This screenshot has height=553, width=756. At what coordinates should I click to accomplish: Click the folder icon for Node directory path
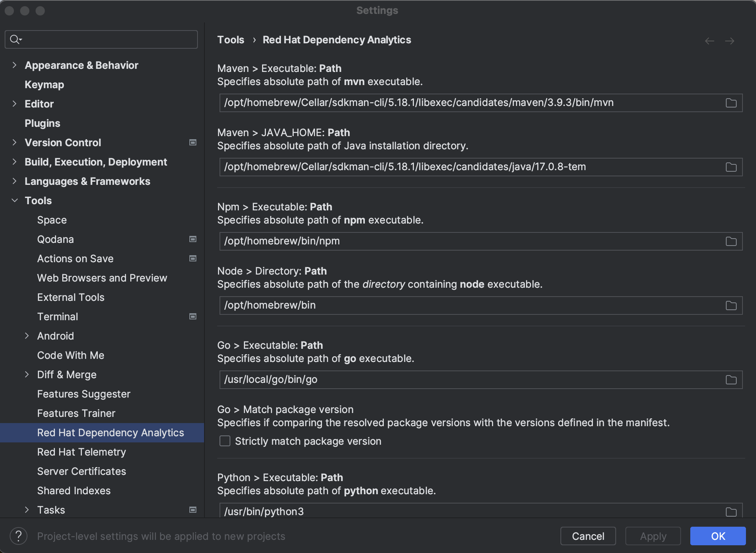coord(731,306)
